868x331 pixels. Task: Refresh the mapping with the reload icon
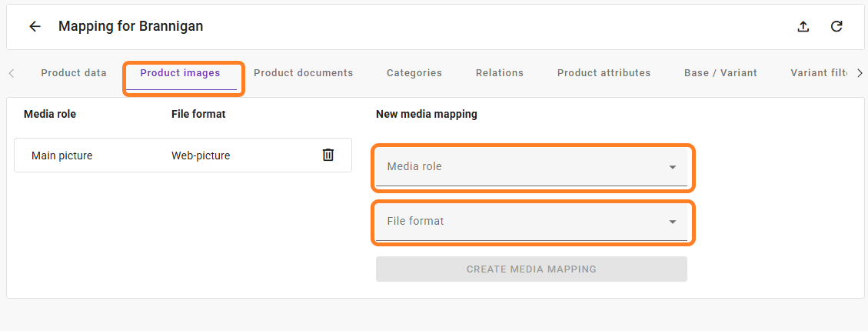[x=836, y=26]
